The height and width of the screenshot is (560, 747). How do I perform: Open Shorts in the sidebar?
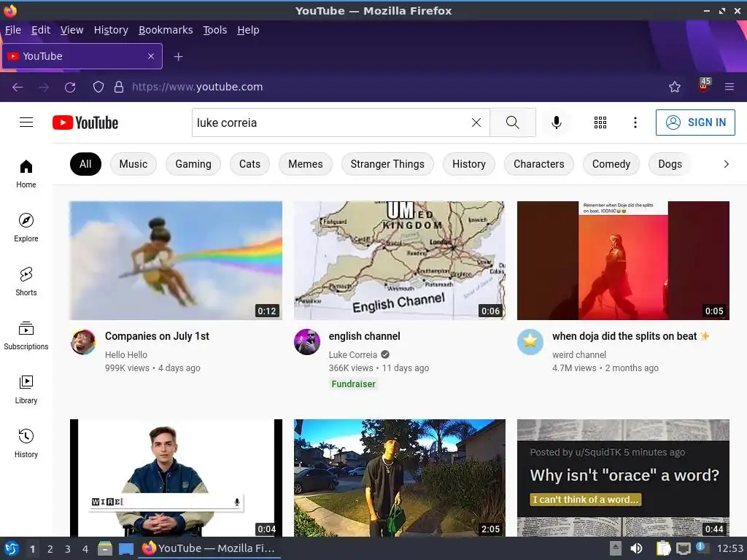click(x=26, y=281)
